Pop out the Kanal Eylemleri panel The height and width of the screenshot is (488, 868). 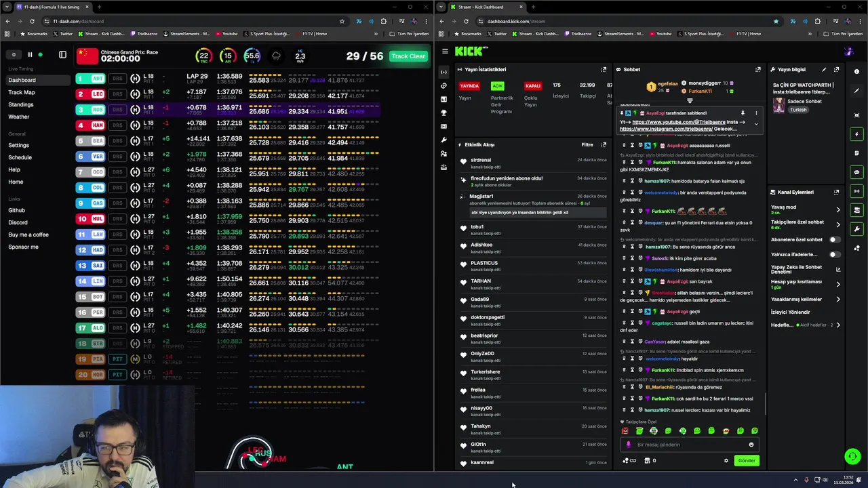point(837,192)
